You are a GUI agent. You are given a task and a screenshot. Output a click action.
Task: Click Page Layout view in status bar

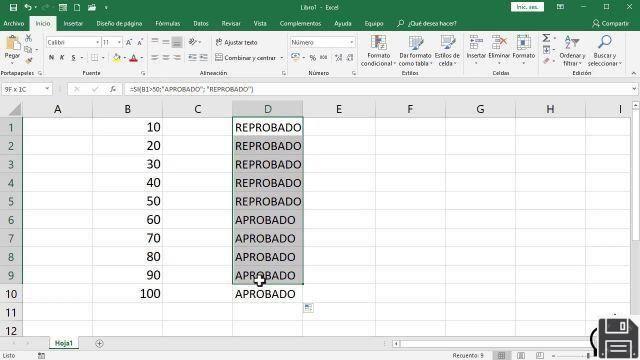521,356
